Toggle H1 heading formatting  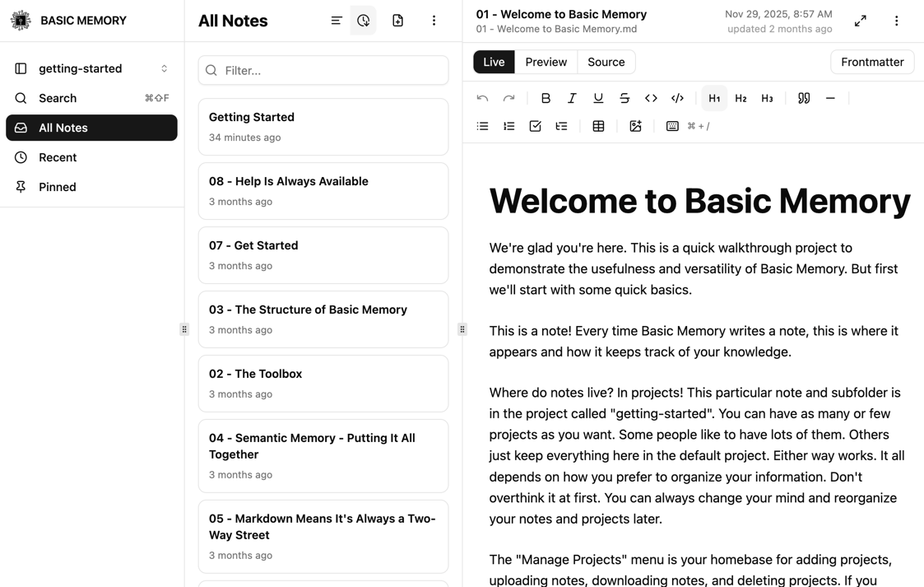713,98
